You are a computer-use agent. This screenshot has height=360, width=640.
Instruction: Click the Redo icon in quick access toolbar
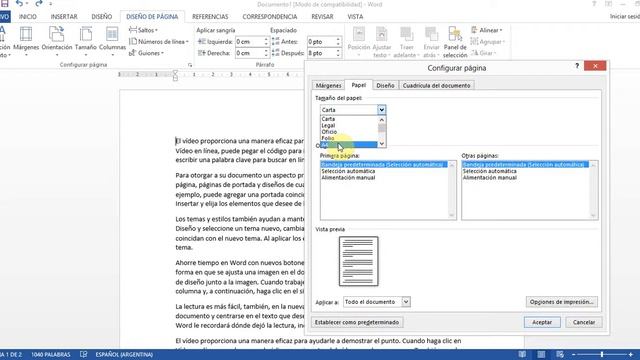click(39, 4)
